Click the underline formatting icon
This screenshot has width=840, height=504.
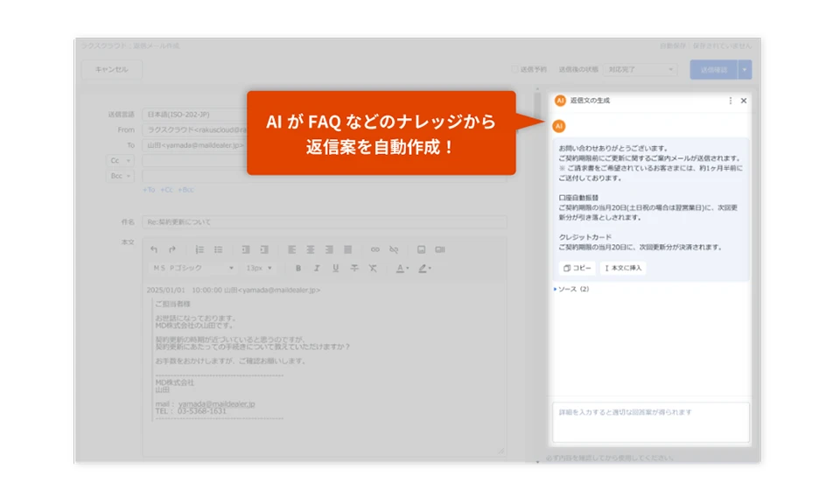coord(335,268)
